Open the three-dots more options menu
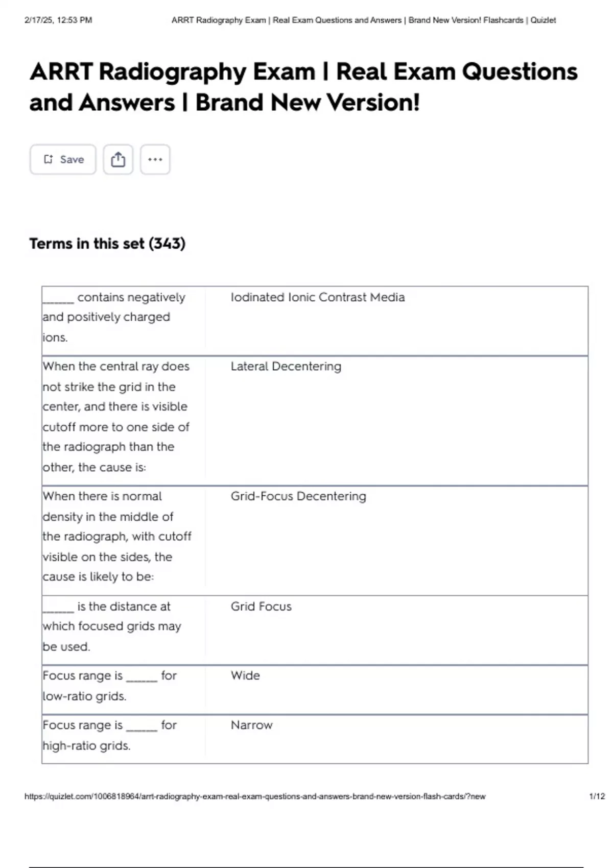The width and height of the screenshot is (613, 868). (155, 159)
